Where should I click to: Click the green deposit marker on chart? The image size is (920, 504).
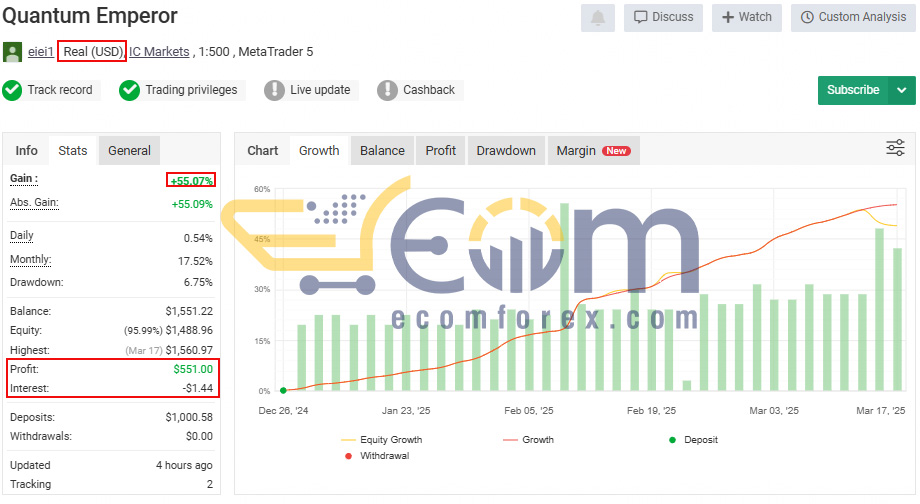[283, 390]
